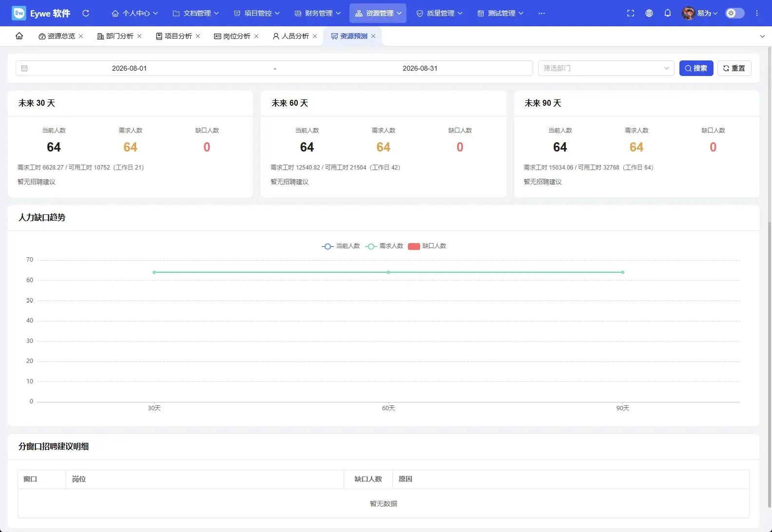
Task: Click 需求工时 12540.82 text
Action: tap(295, 168)
